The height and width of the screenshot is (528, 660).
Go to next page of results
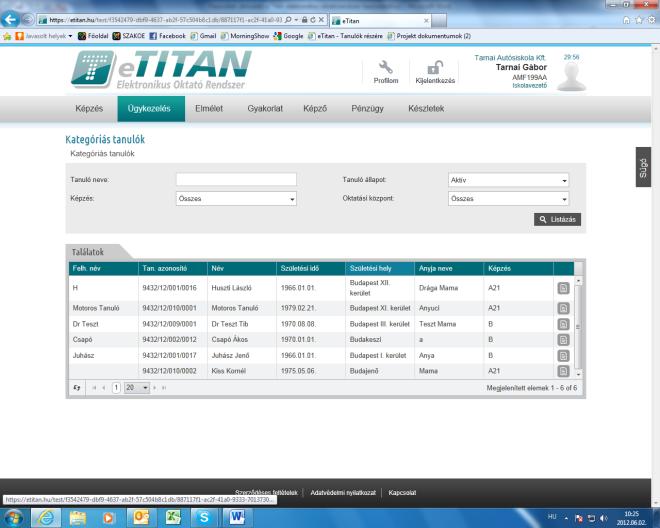click(x=154, y=387)
